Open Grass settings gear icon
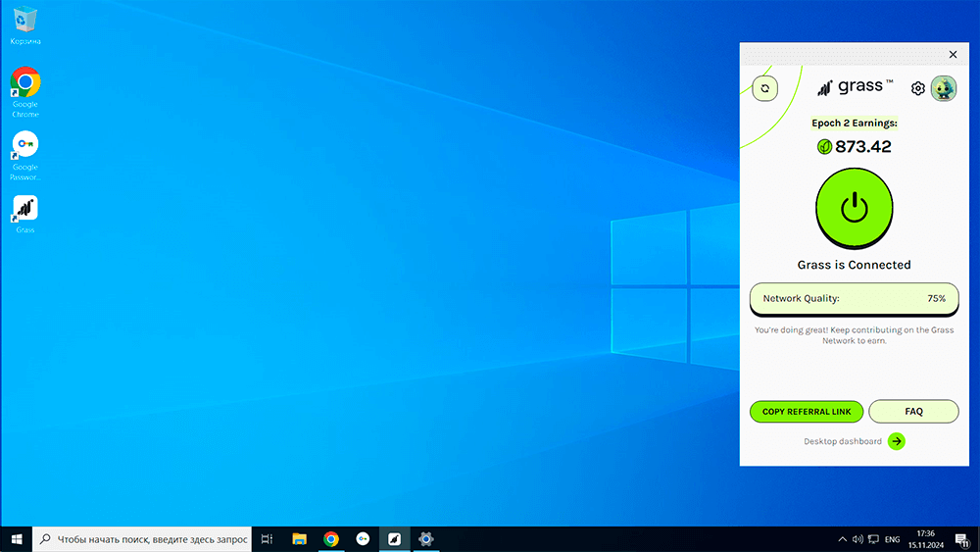 coord(917,88)
